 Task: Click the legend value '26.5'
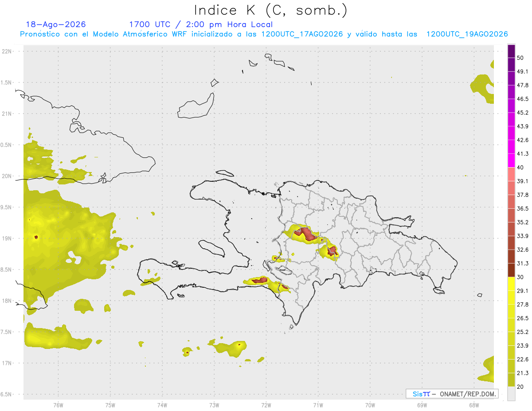pos(523,318)
